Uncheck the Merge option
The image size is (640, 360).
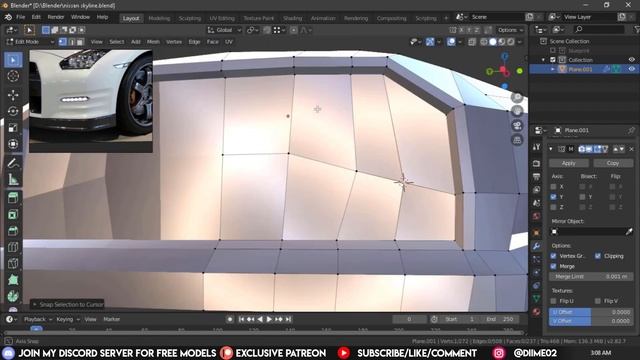pos(553,266)
